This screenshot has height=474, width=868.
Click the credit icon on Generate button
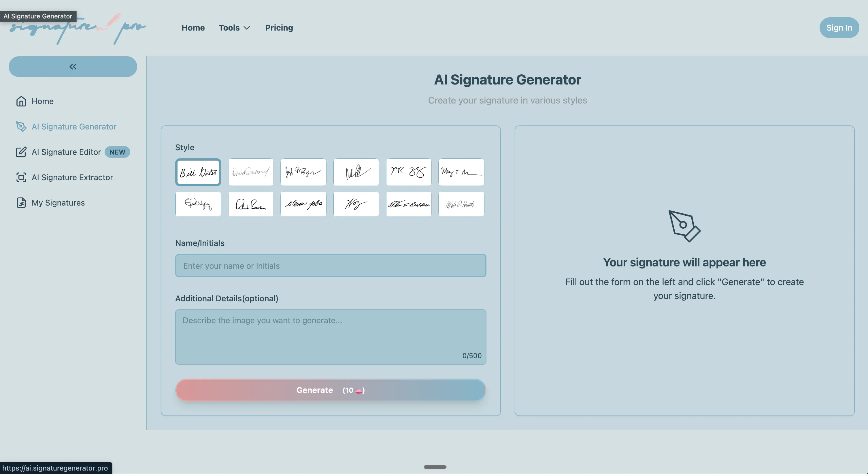359,390
